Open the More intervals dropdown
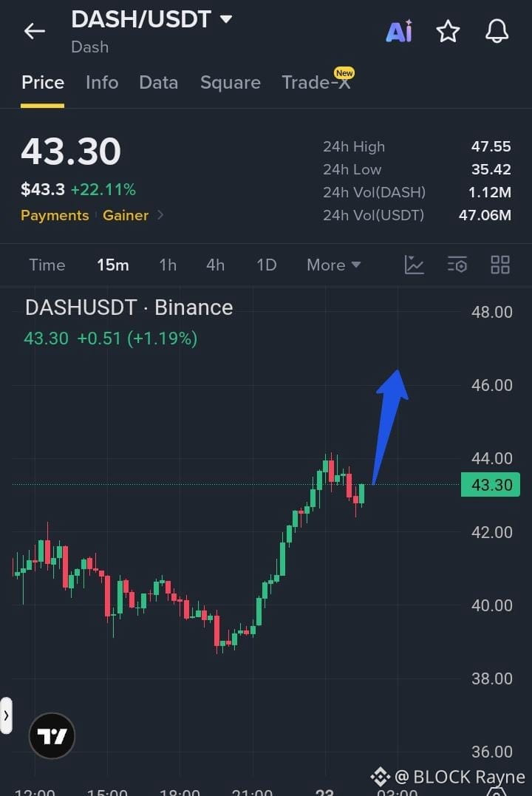Screen dimensions: 532x796 coord(333,265)
